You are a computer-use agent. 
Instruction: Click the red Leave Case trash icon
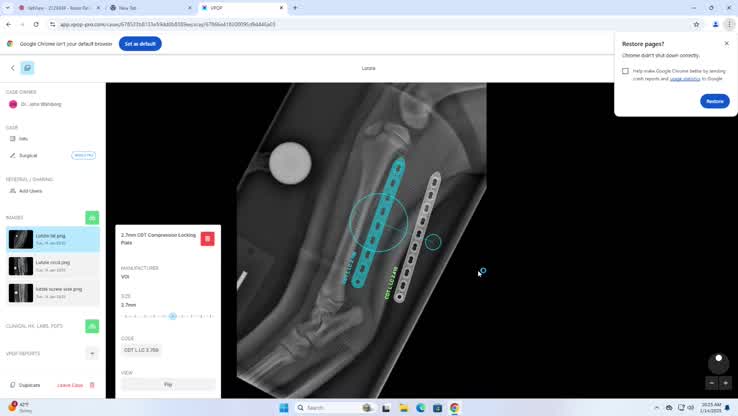[x=92, y=385]
